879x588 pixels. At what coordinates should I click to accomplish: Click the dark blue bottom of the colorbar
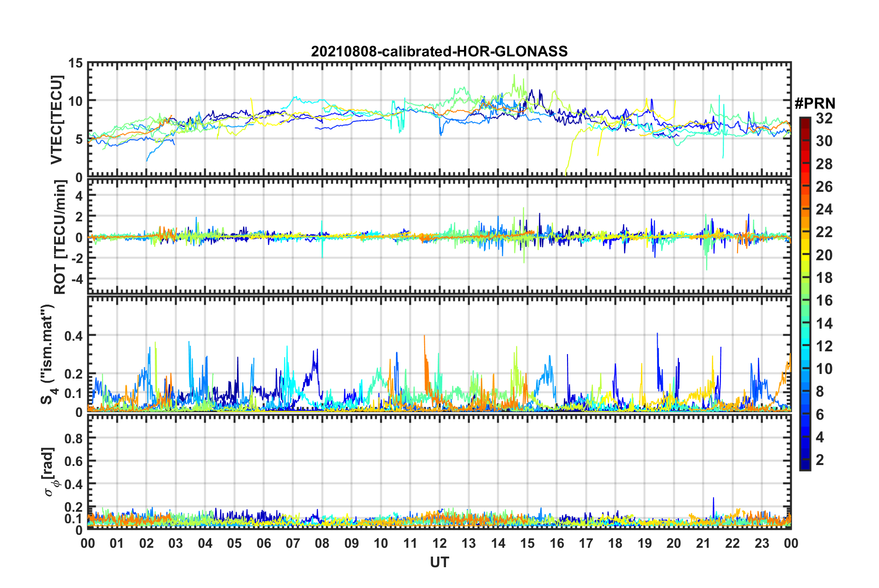pos(805,466)
